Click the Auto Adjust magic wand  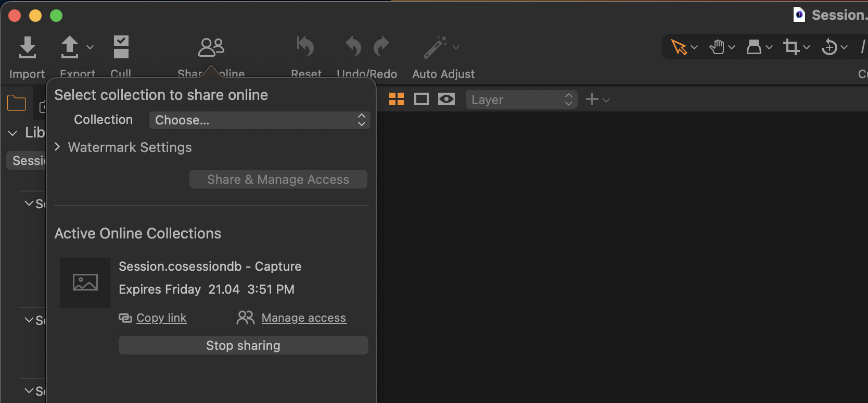click(436, 47)
